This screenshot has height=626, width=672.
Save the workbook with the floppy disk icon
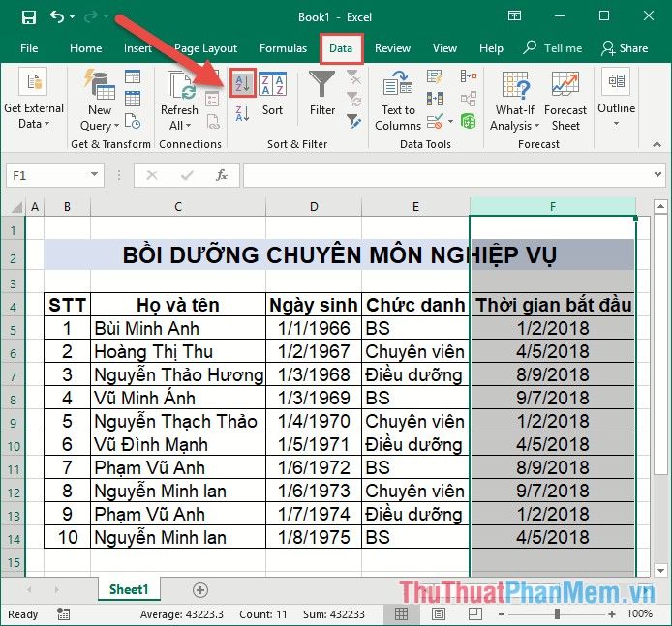coord(29,17)
